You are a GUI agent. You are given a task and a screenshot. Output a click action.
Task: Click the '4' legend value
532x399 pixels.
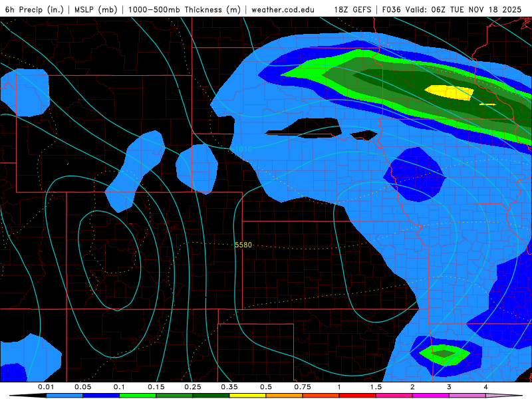(486, 387)
